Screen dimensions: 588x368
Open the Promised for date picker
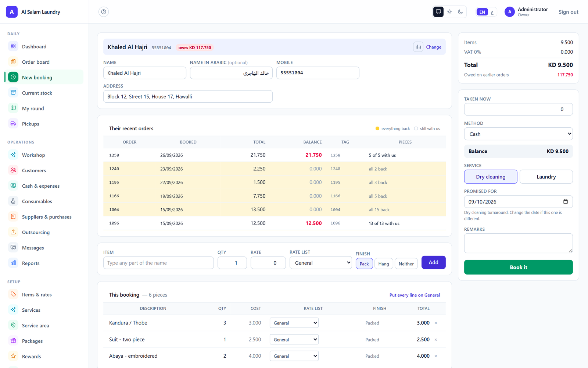565,202
